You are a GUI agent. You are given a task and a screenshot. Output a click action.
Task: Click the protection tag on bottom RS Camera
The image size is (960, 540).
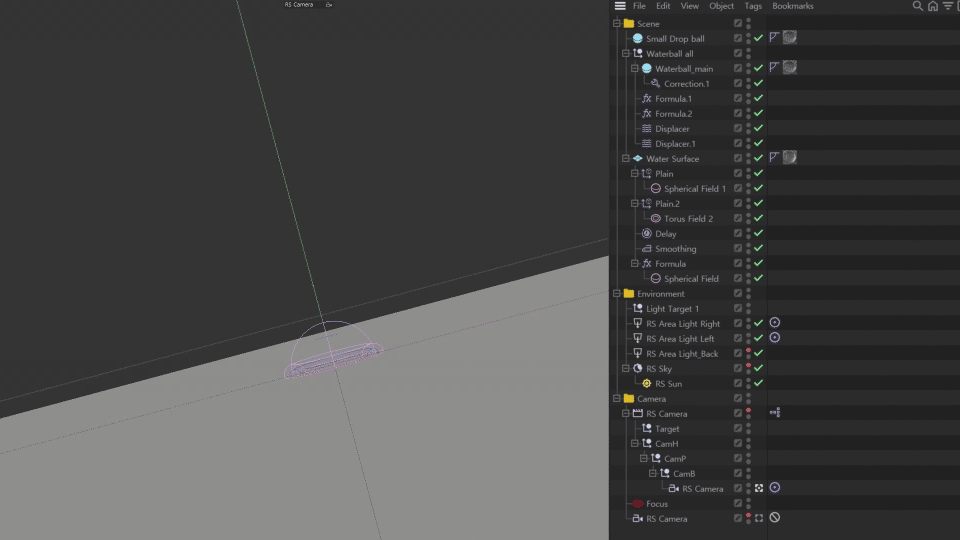point(774,517)
